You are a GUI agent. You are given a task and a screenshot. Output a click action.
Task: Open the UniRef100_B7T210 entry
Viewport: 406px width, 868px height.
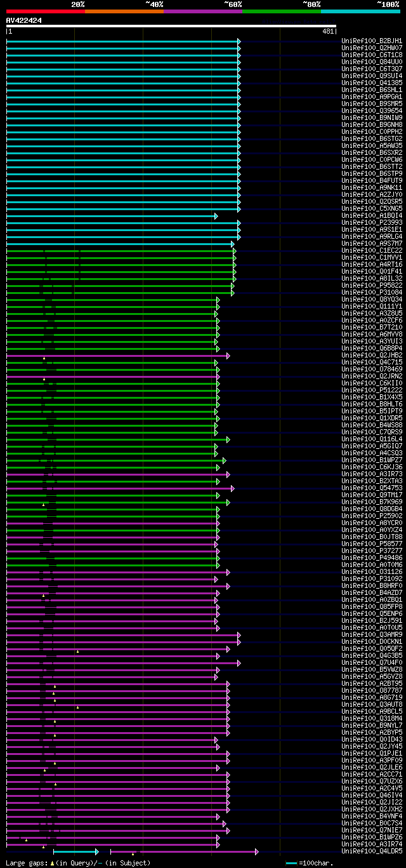[372, 327]
